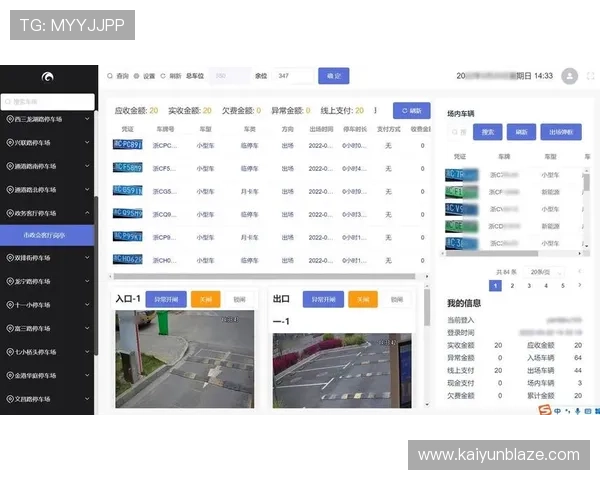This screenshot has width=600, height=480.
Task: Collapse 政务客厅停车场 with its up chevron
Action: coord(87,213)
